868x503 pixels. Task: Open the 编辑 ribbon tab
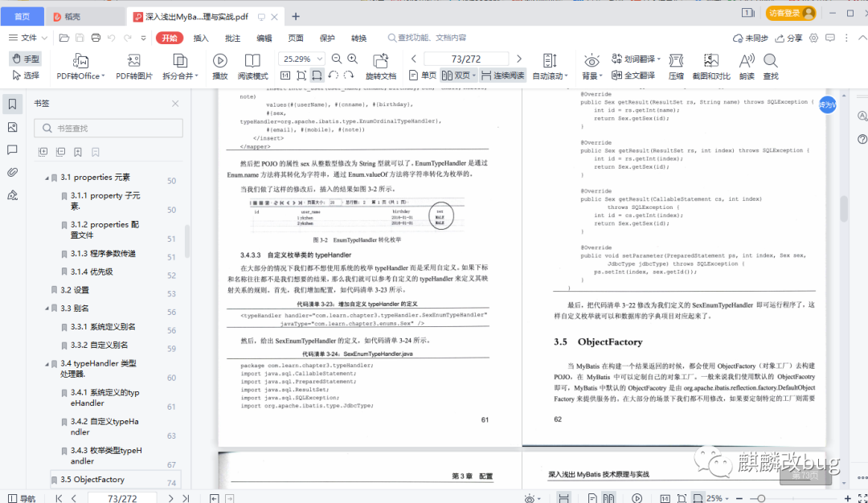pyautogui.click(x=264, y=39)
